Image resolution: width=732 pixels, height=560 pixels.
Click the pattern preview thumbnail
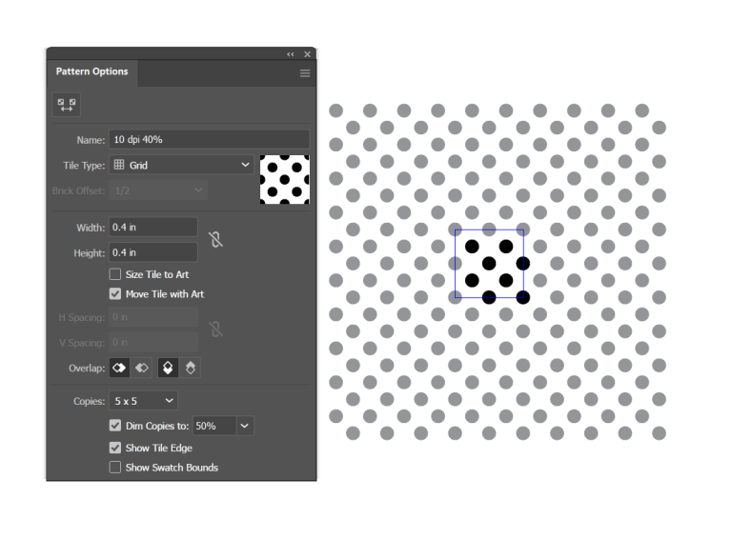(x=284, y=179)
